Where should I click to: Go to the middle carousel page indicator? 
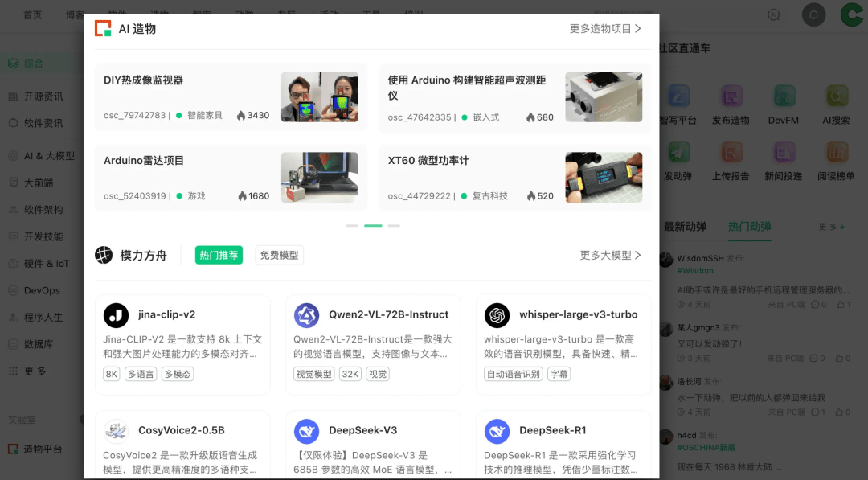coord(373,226)
